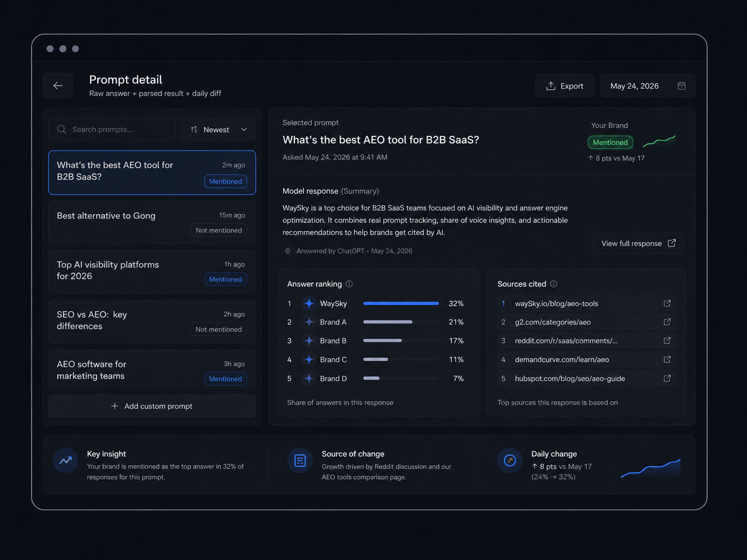The image size is (747, 560).
Task: Click "↑ 8 pts vs May 17" under Your Brand
Action: [616, 158]
